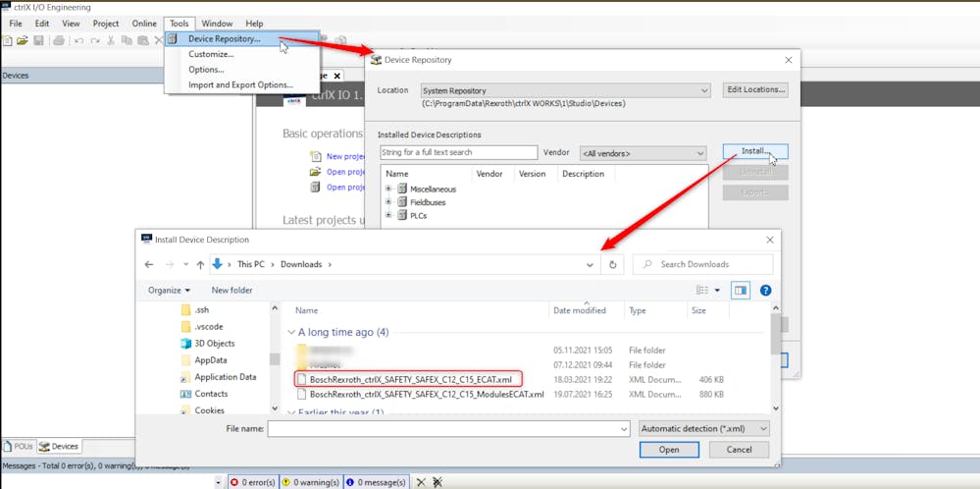Expand the Fieldbuses device tree node
Screen dimensions: 980x489
pos(388,202)
